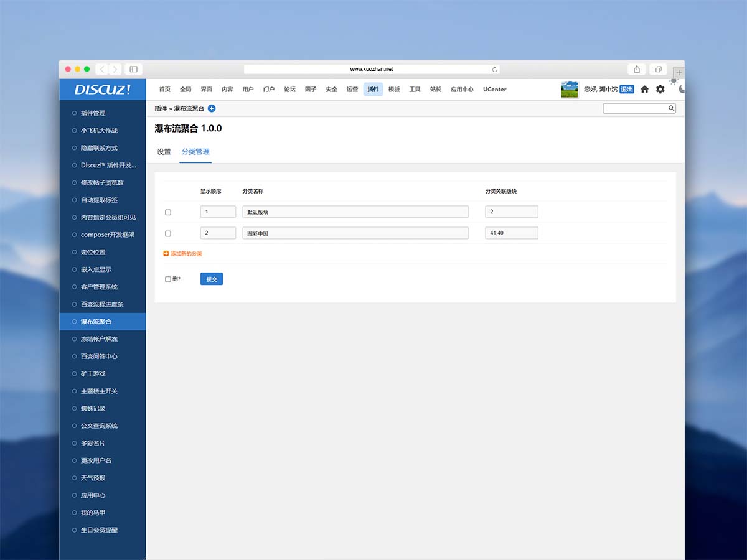This screenshot has width=747, height=560.
Task: Click the search magnifier icon
Action: (x=671, y=108)
